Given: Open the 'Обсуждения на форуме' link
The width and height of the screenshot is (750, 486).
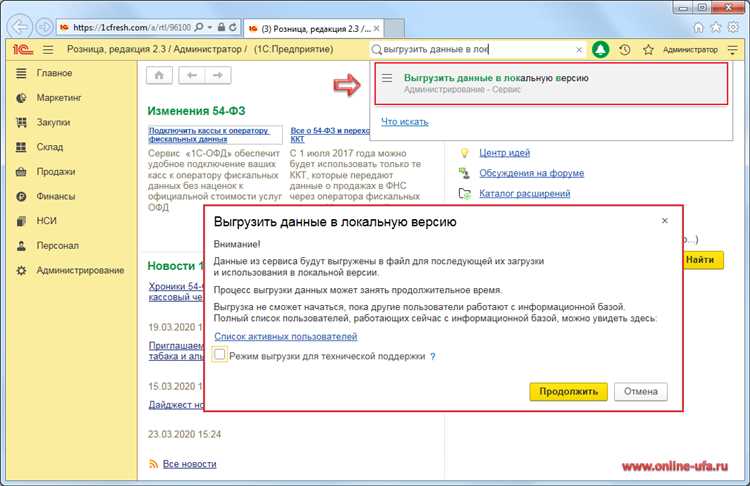Looking at the screenshot, I should coord(531,173).
